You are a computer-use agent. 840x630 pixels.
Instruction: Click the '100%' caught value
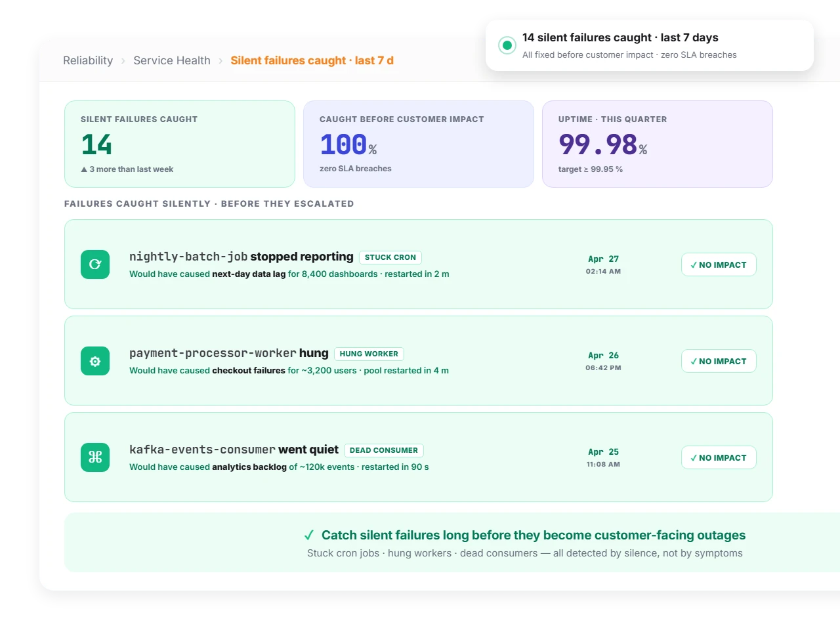pos(348,144)
